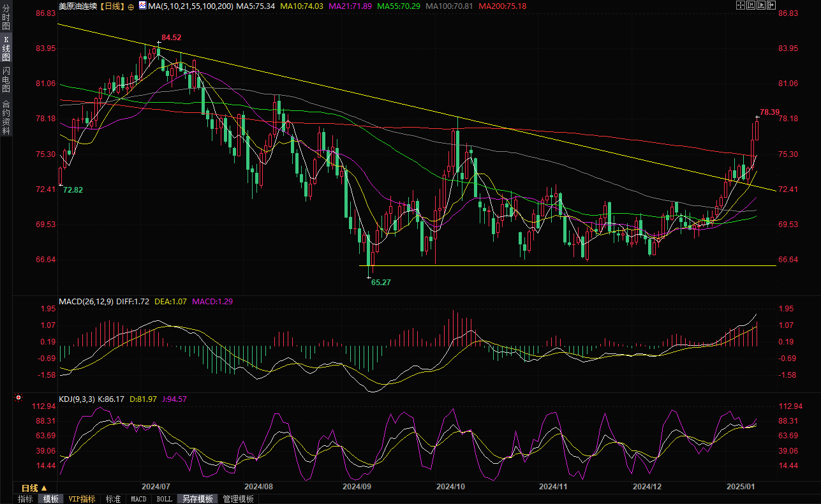Select the K线图 sidebar tab
The height and width of the screenshot is (504, 821).
coord(6,48)
